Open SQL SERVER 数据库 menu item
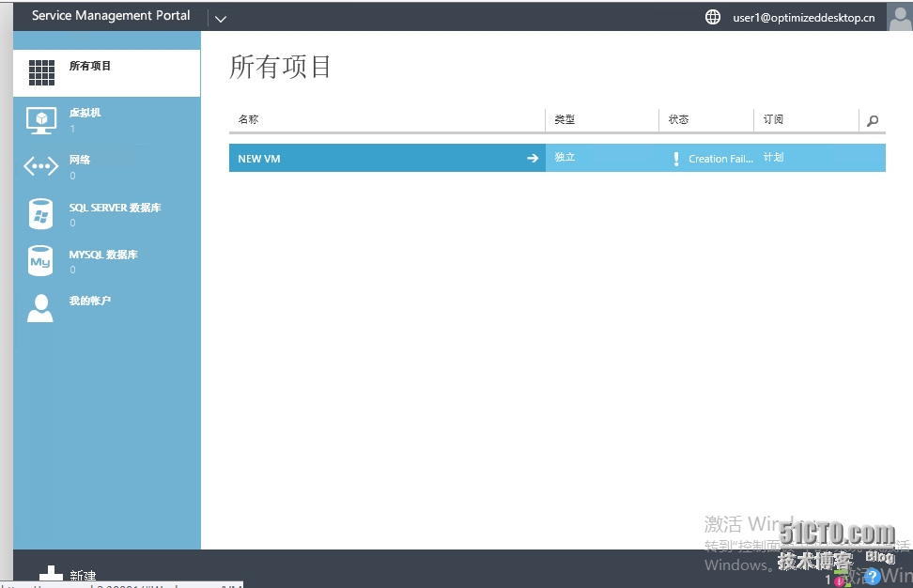Screen dimensions: 913x588 106,214
